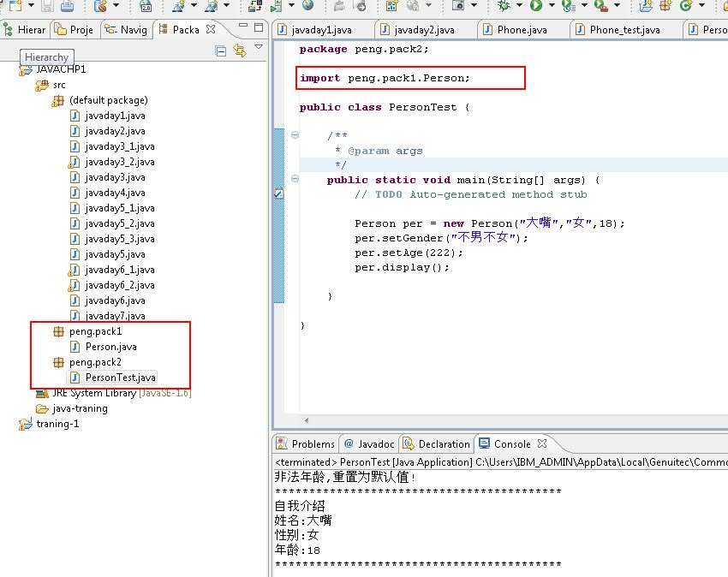Click Collapse All icon in Package Explorer
Viewport: 728px width, 577px height.
(x=221, y=51)
